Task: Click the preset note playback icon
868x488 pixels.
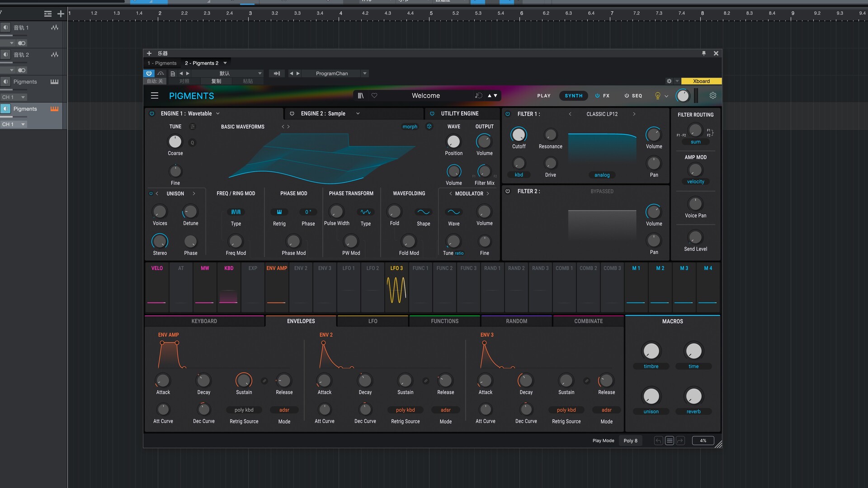Action: (x=478, y=95)
